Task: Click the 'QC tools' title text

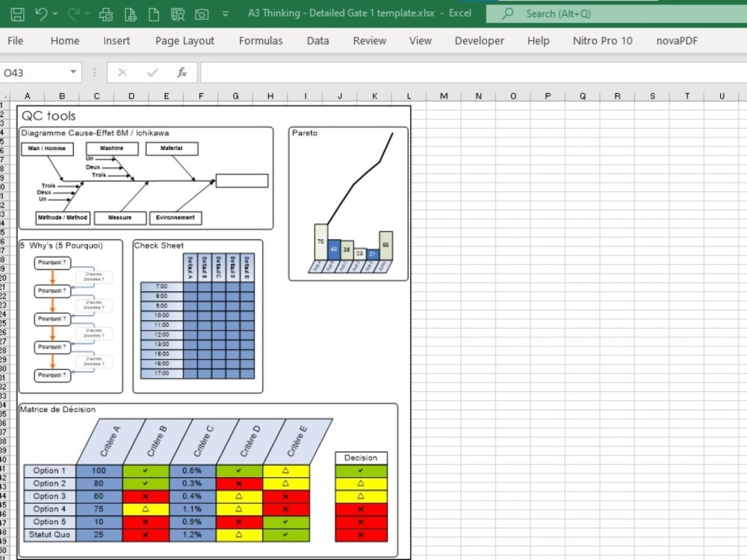Action: pyautogui.click(x=49, y=116)
